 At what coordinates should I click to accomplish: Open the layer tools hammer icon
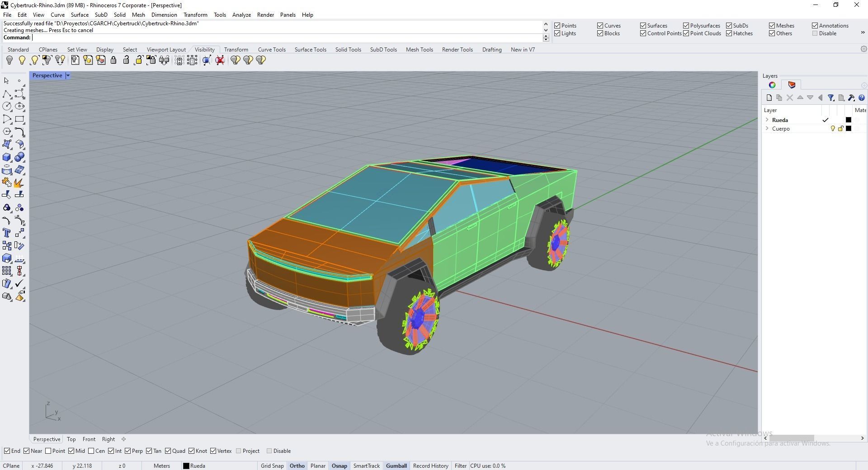click(851, 98)
